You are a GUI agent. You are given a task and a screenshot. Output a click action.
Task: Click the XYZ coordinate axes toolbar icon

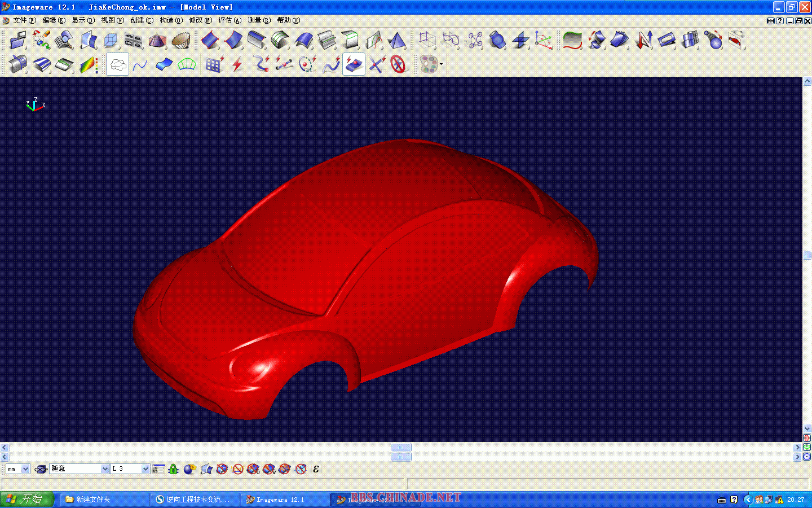tap(543, 41)
